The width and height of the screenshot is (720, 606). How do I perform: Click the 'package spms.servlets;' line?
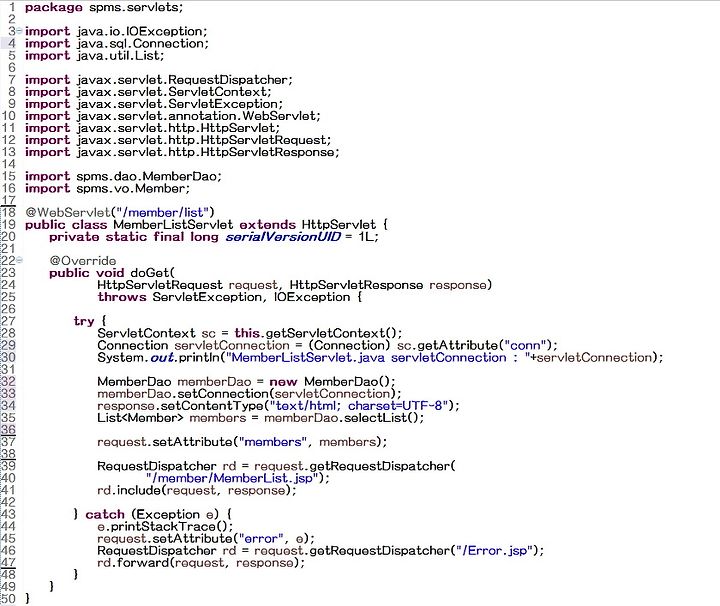[x=104, y=7]
